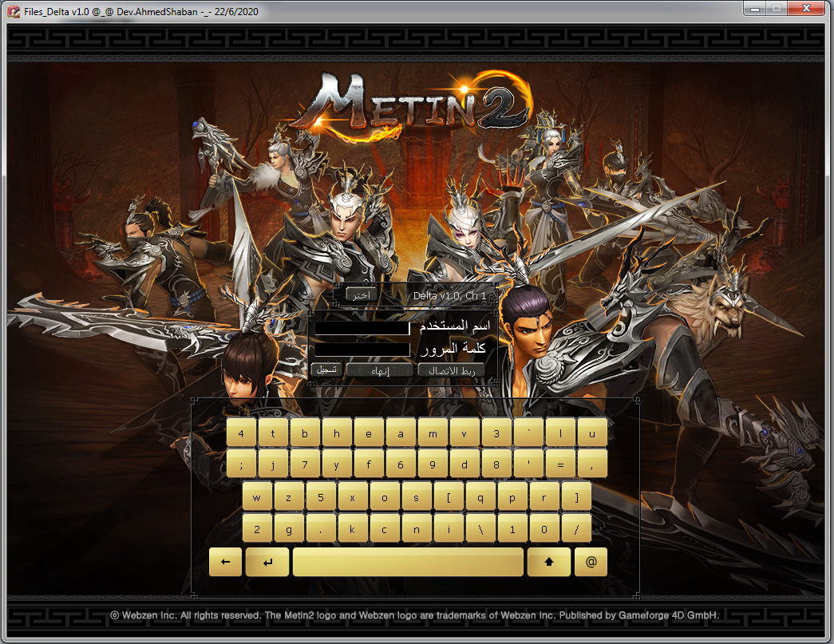The image size is (834, 644).
Task: Tap the 'v' key
Action: (464, 433)
